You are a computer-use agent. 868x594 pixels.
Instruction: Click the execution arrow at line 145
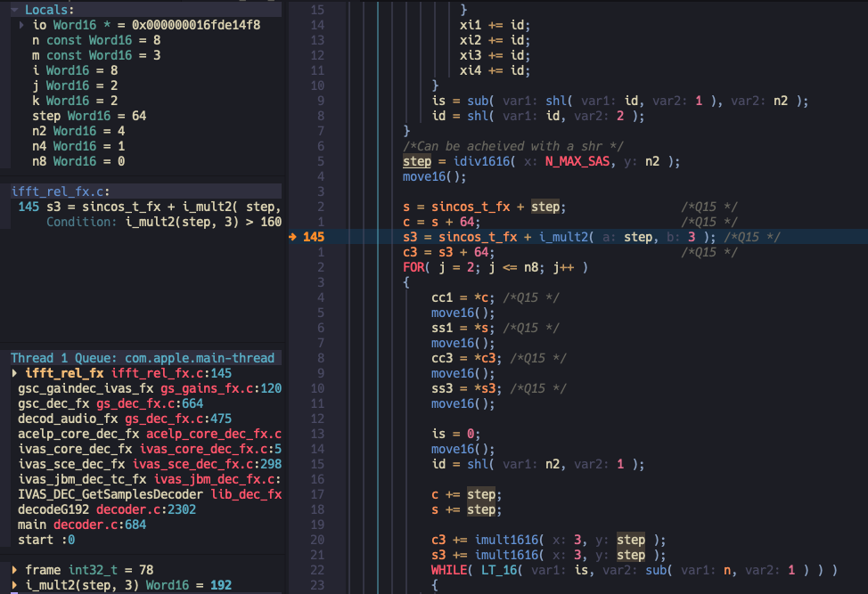pos(293,237)
